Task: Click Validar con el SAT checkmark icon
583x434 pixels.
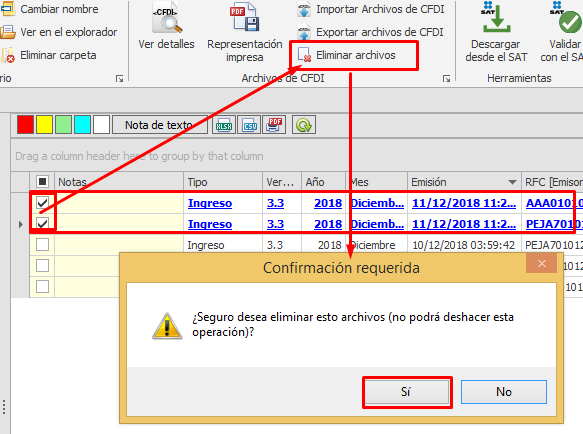Action: pos(566,17)
